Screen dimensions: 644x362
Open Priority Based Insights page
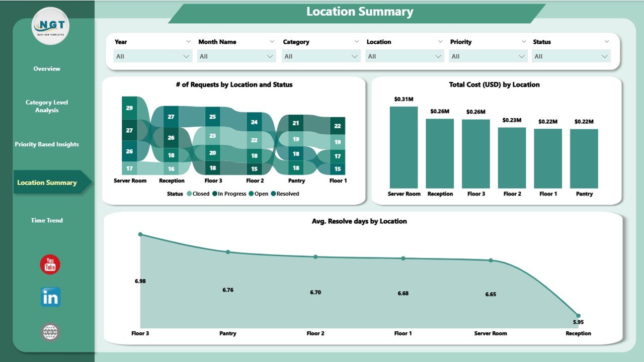point(47,144)
